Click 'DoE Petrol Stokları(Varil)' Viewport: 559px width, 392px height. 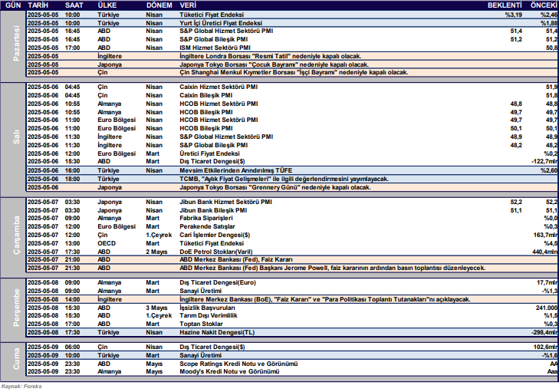[x=216, y=252]
